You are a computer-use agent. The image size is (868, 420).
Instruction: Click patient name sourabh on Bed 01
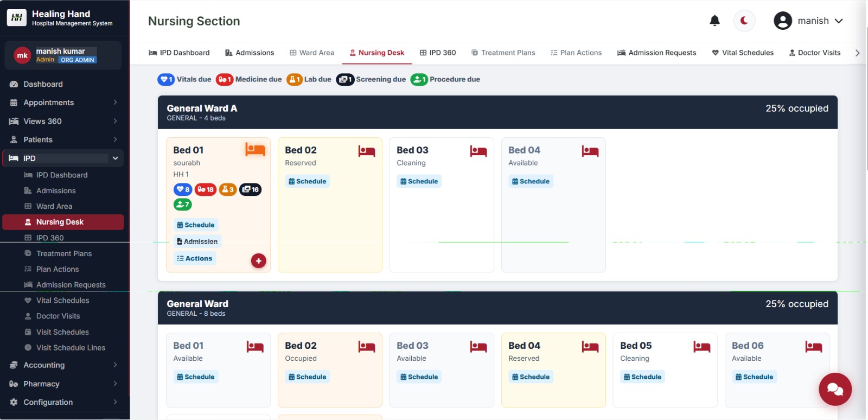point(187,163)
